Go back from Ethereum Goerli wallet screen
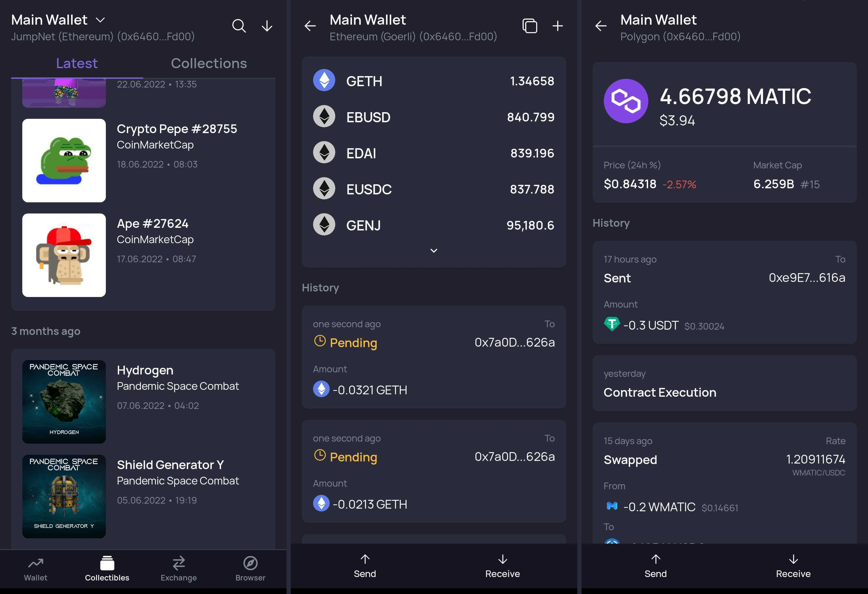Viewport: 868px width, 594px height. click(x=310, y=26)
